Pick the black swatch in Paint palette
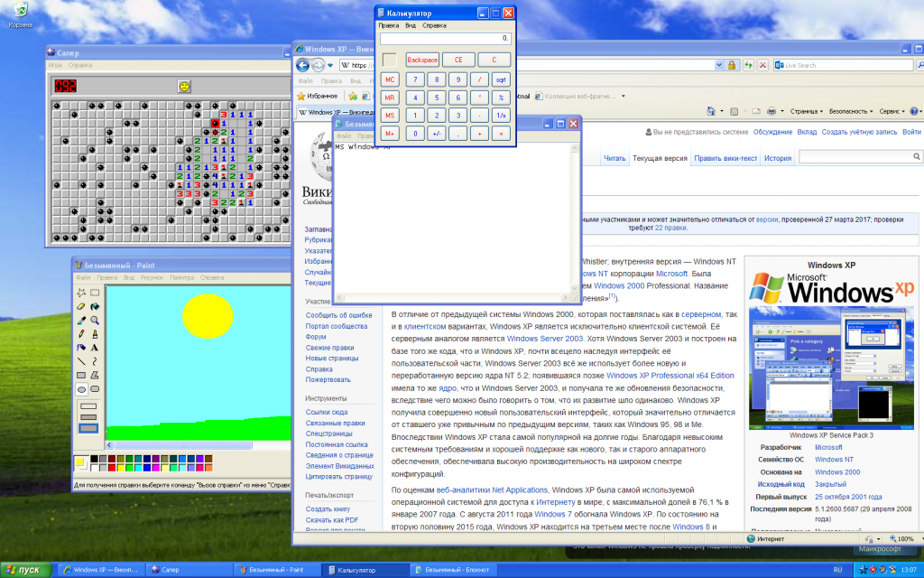This screenshot has width=924, height=578. click(x=94, y=458)
